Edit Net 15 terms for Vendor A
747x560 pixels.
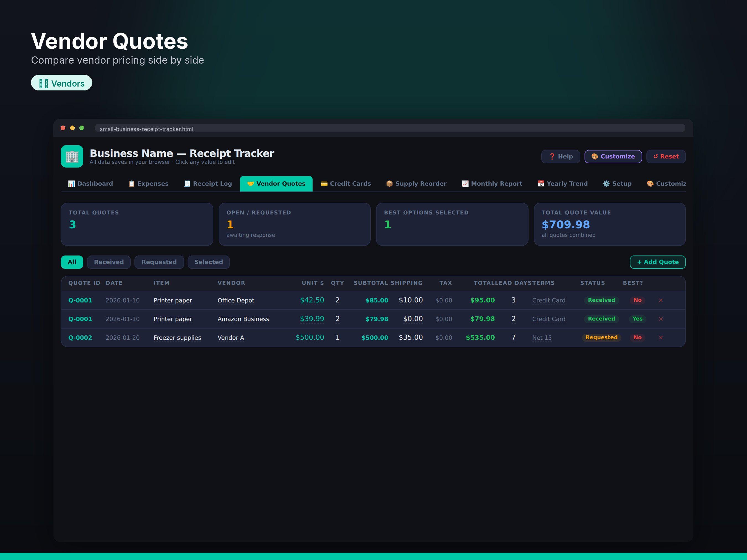point(542,338)
